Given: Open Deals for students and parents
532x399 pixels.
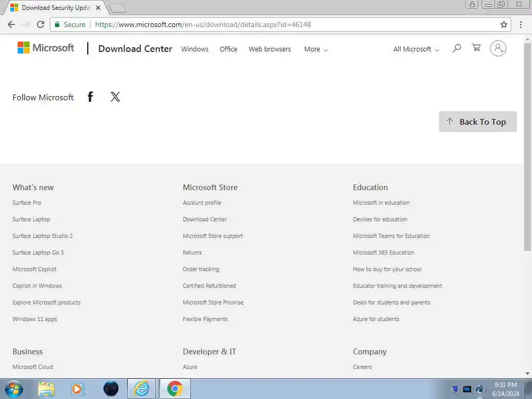Looking at the screenshot, I should [391, 302].
